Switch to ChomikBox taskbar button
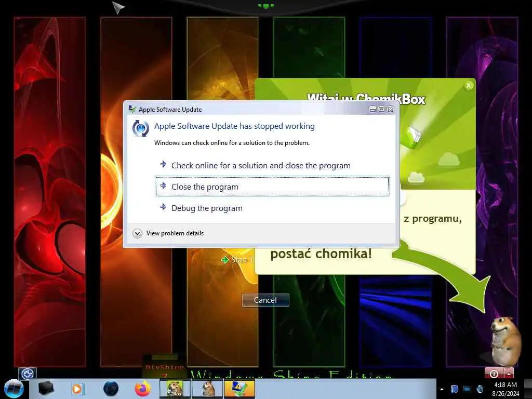The image size is (532, 399). click(x=175, y=389)
